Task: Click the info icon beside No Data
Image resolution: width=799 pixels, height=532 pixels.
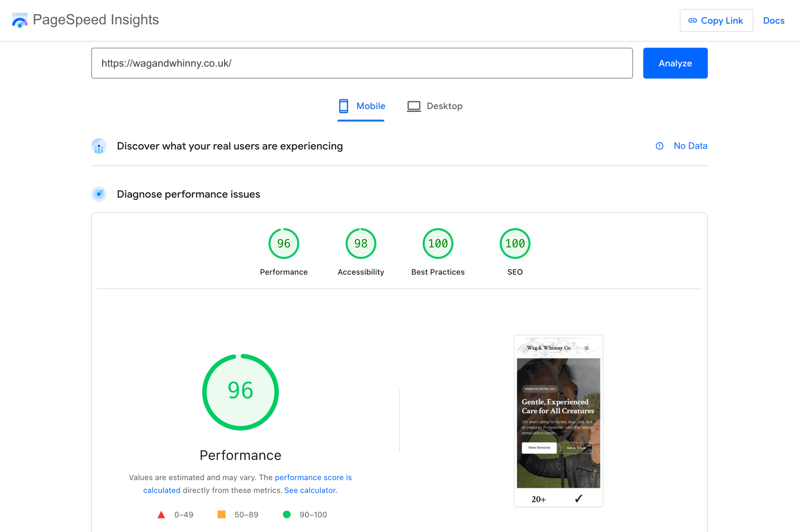Action: (x=659, y=146)
